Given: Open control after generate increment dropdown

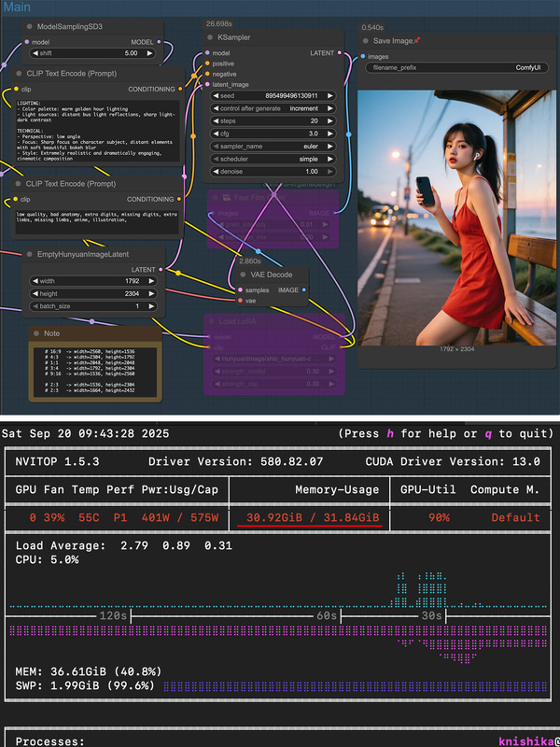Looking at the screenshot, I should tap(273, 108).
